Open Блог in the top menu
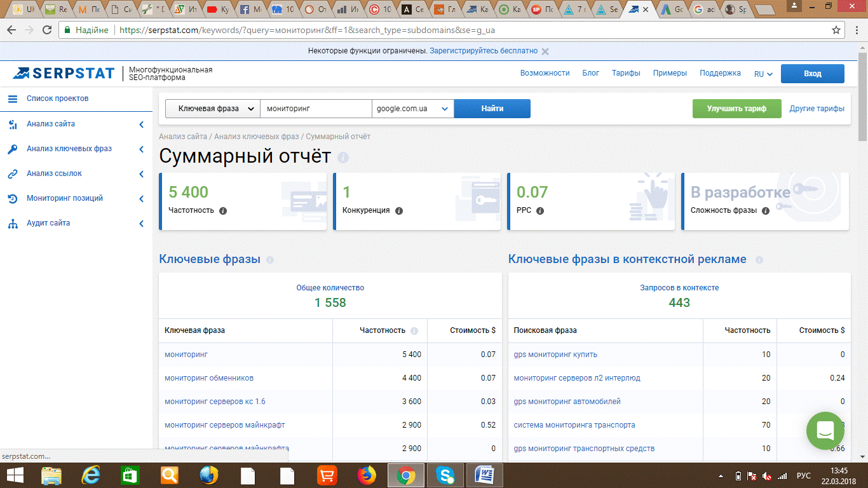This screenshot has height=488, width=868. tap(591, 73)
